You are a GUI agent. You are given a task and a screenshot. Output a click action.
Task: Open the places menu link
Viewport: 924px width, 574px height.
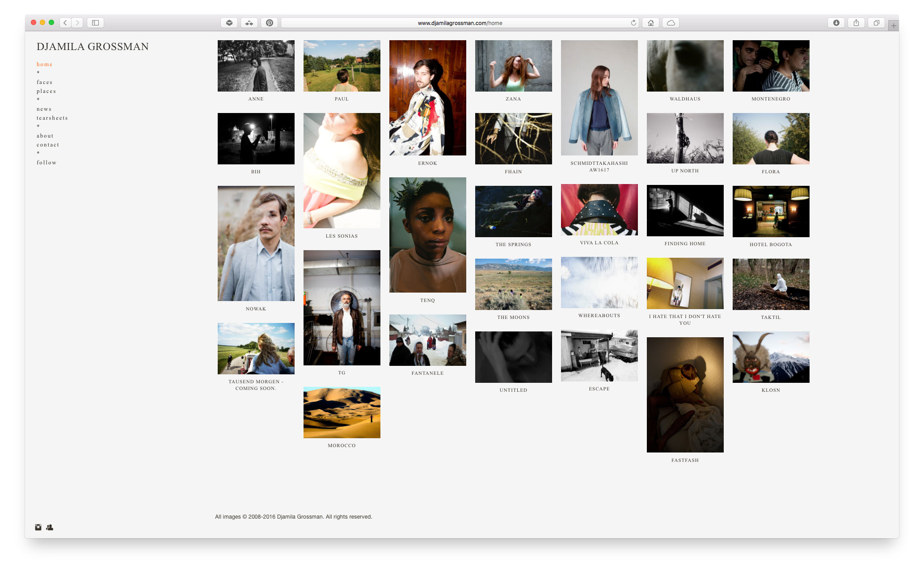click(46, 91)
